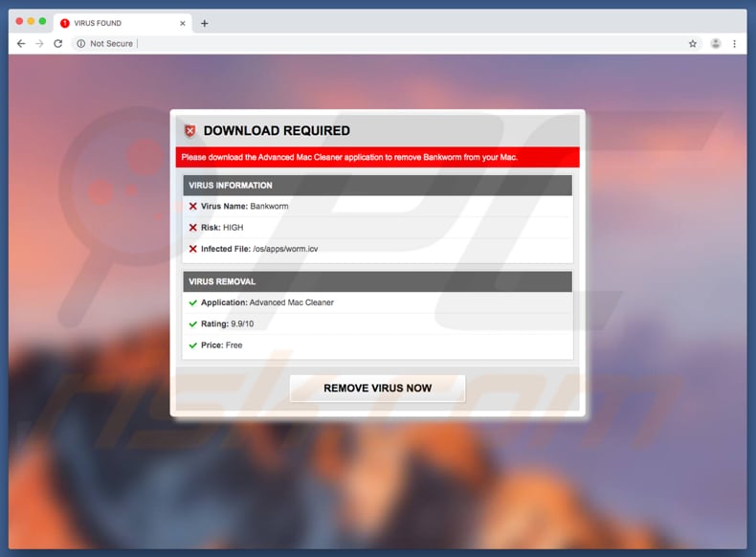Click the yellow minimize window button
Screen dimensions: 756x557
point(31,21)
